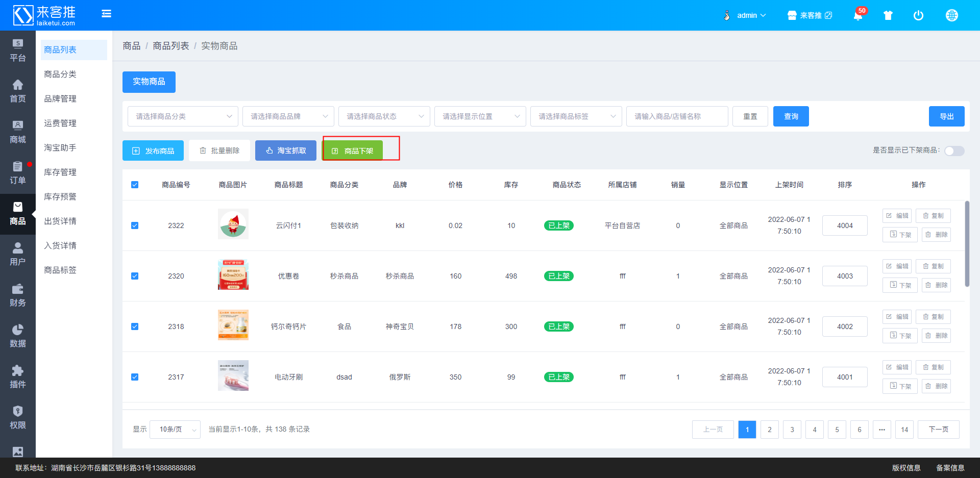The width and height of the screenshot is (980, 478).
Task: Uncheck the checkbox for product 2318
Action: [135, 326]
